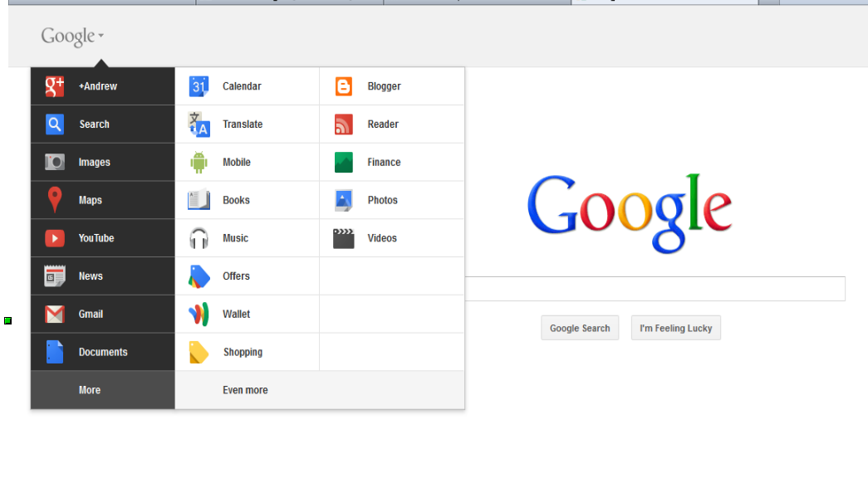Screen dimensions: 868x483
Task: Open Maps from the menu
Action: click(x=102, y=200)
